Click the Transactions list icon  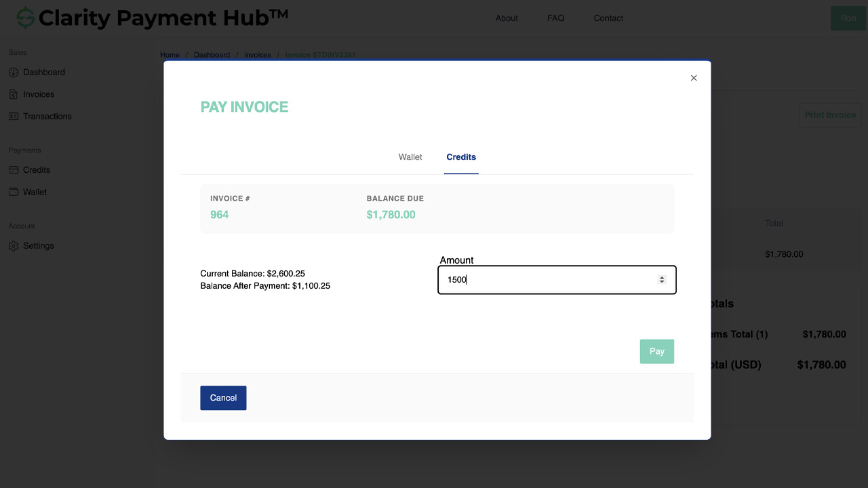pos(14,116)
